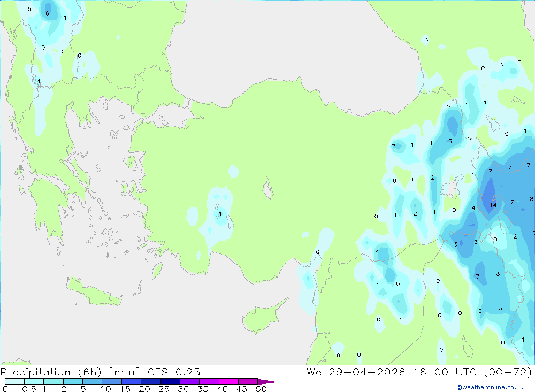Click the '15' legend scale label
535x392 pixels.
pos(125,389)
